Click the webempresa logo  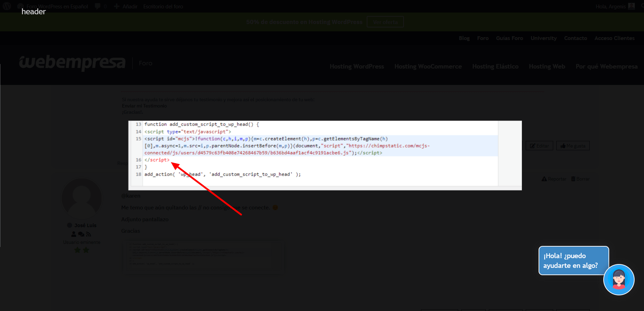[72, 63]
